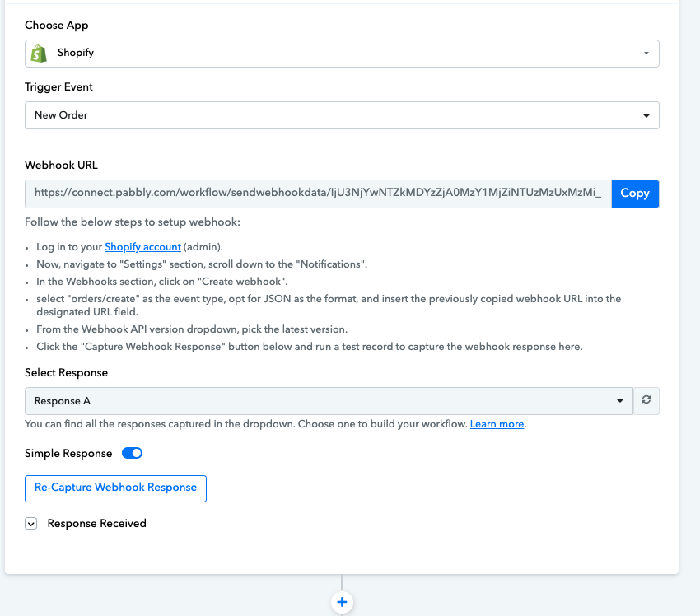Click the Response Received label text

[x=97, y=524]
